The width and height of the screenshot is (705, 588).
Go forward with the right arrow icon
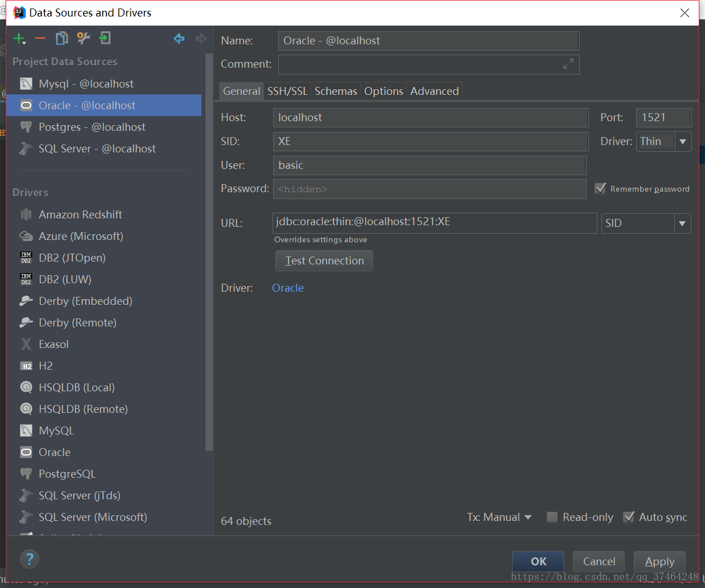(x=200, y=39)
